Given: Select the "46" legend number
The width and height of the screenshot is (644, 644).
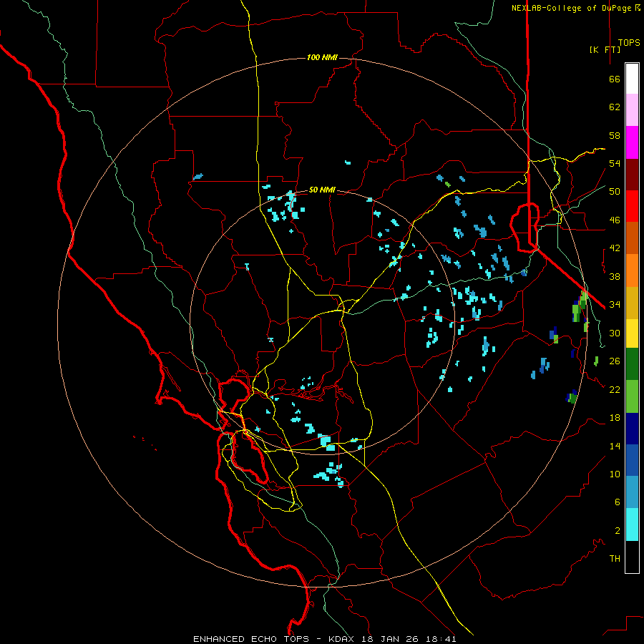Looking at the screenshot, I should (615, 220).
